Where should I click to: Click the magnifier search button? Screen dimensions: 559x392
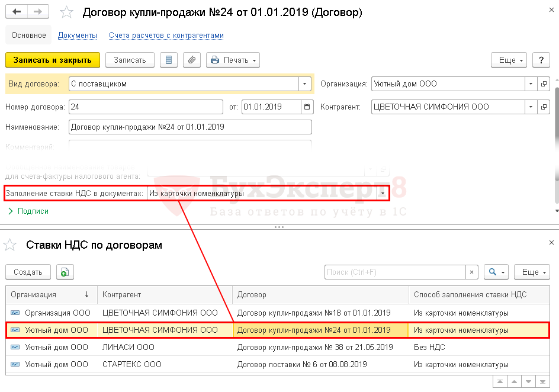tap(496, 272)
